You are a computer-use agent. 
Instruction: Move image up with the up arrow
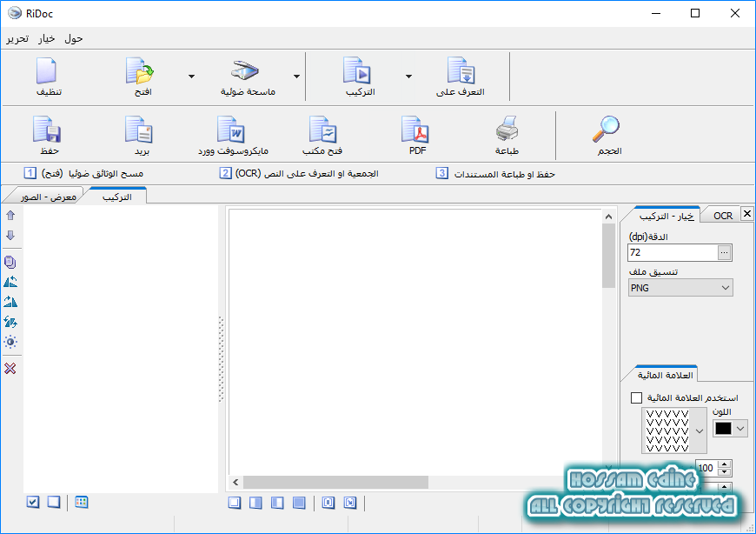pyautogui.click(x=10, y=215)
